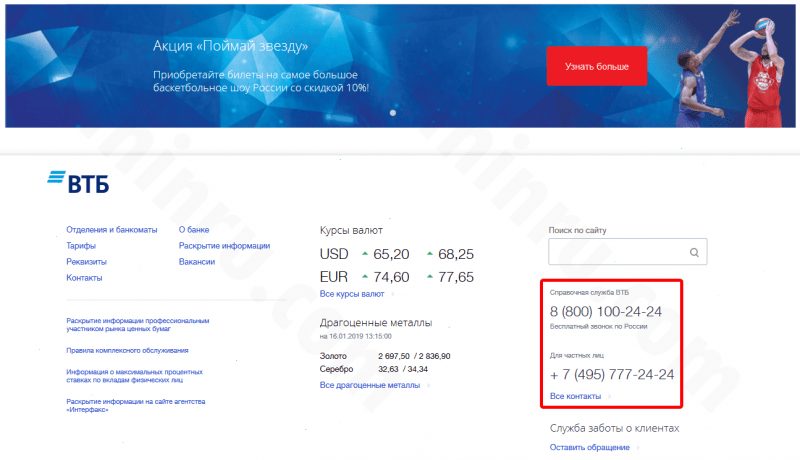
Task: Click the 'USD' currency label
Action: pos(334,254)
